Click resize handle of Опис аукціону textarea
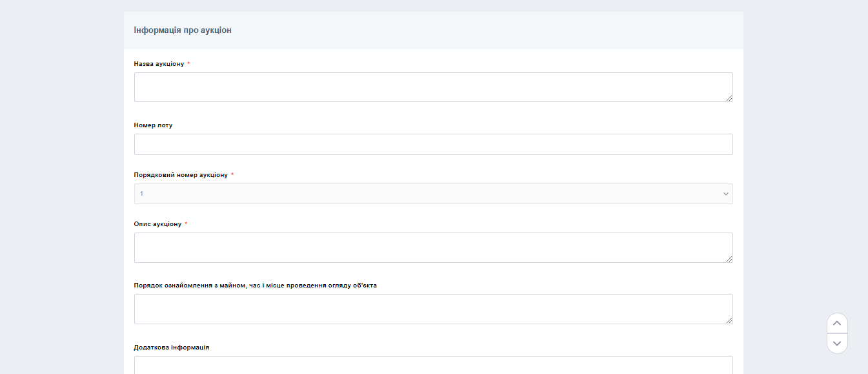868x374 pixels. tap(729, 258)
